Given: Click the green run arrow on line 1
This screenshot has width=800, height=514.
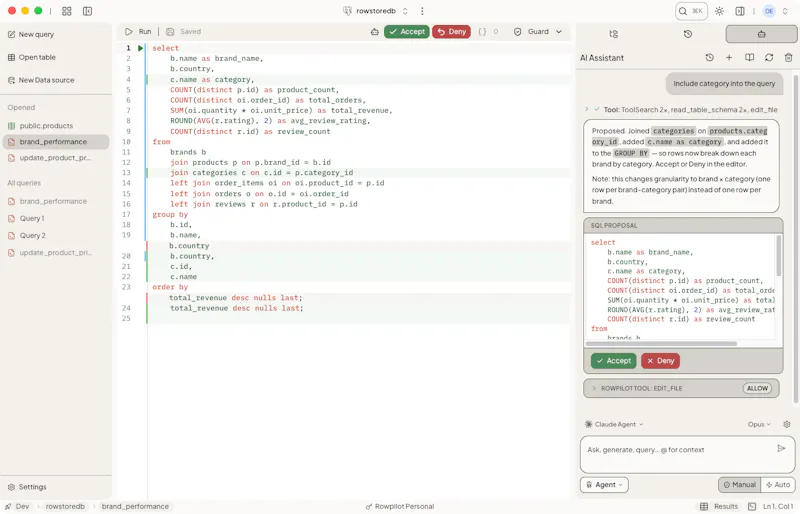Looking at the screenshot, I should (x=141, y=48).
